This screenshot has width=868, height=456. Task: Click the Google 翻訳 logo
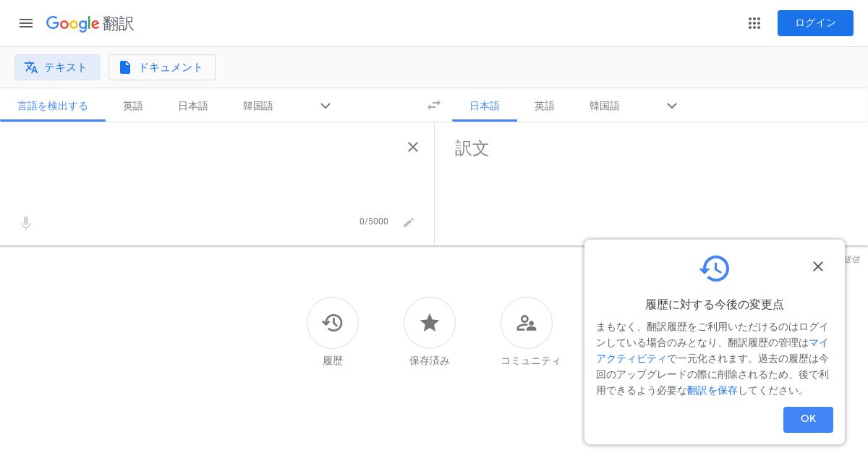point(90,23)
